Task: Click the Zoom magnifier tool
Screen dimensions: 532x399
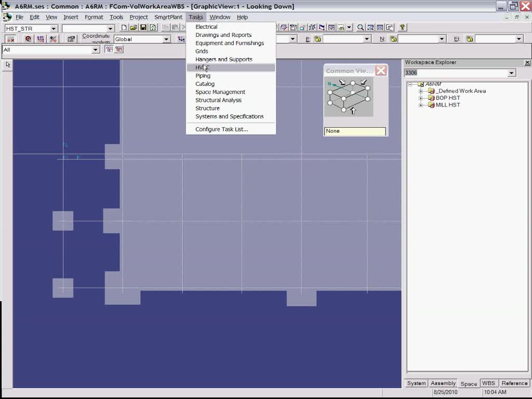Action: 361,28
